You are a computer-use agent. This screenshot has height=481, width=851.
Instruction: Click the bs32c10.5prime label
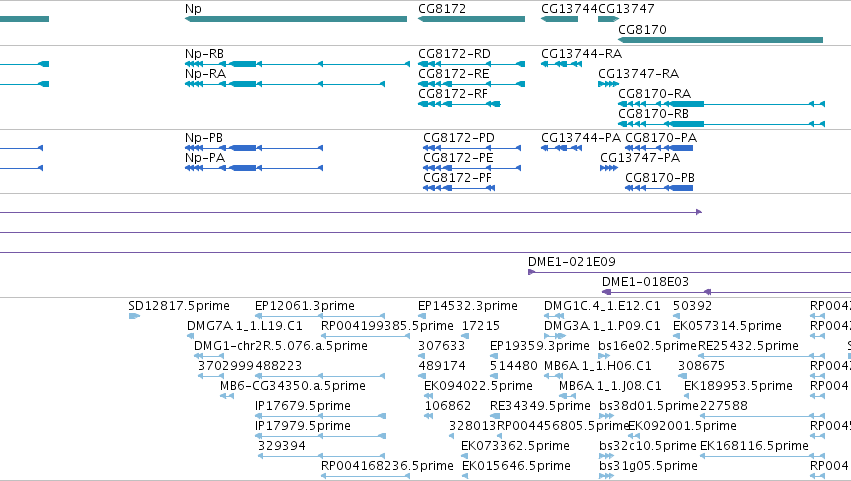coord(648,447)
